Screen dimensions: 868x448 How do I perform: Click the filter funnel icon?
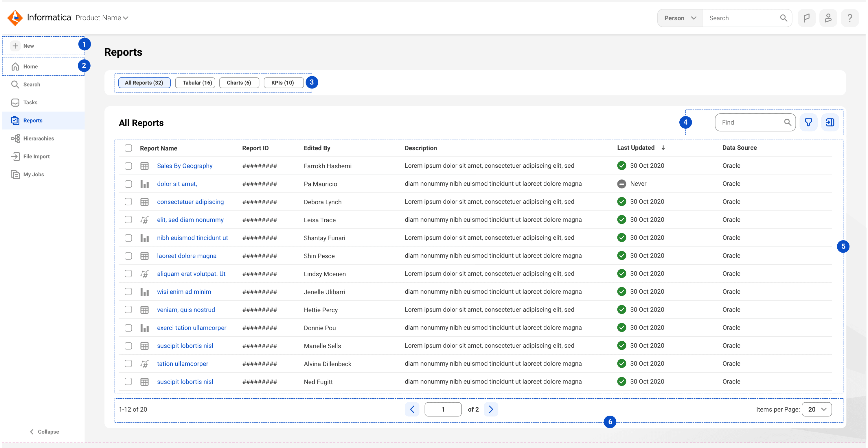[x=808, y=122]
